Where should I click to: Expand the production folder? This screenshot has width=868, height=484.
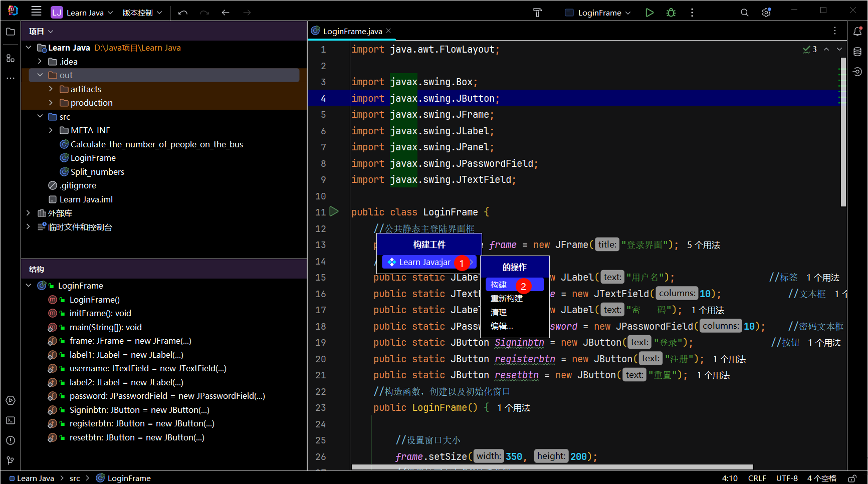tap(51, 103)
